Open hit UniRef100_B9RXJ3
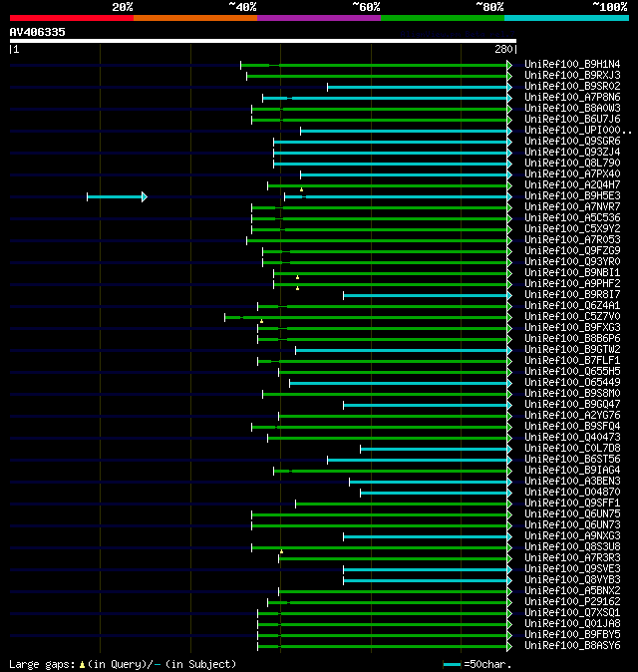 572,76
